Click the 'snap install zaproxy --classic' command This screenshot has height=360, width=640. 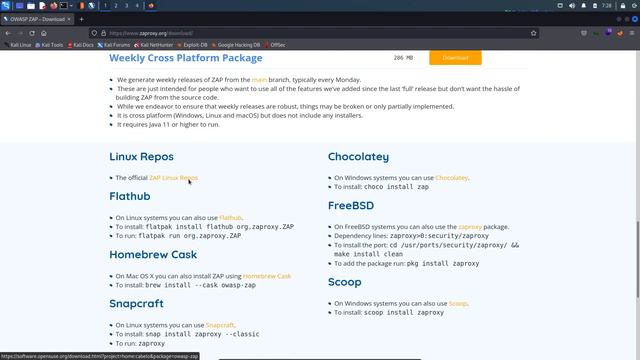(202, 334)
